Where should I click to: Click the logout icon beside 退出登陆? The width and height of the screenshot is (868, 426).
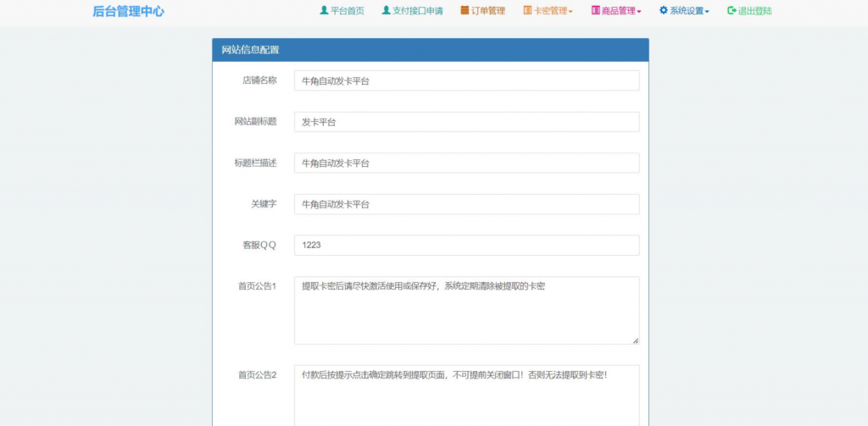tap(732, 10)
